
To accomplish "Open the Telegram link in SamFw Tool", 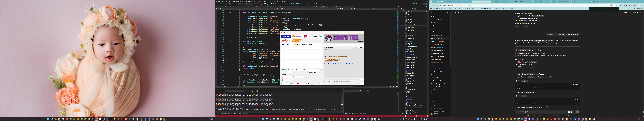I will 294,84.
